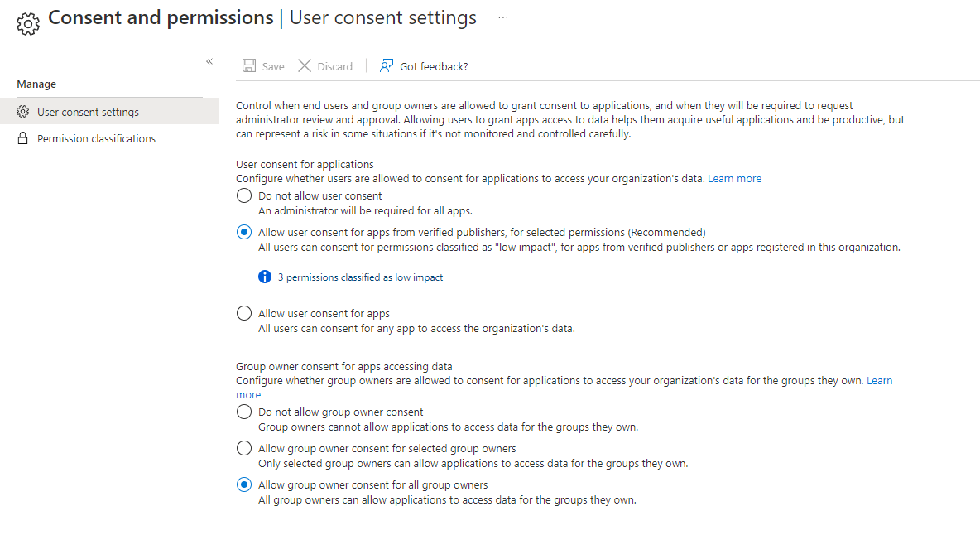
Task: Click the info icon next to low impact permissions
Action: coord(264,277)
